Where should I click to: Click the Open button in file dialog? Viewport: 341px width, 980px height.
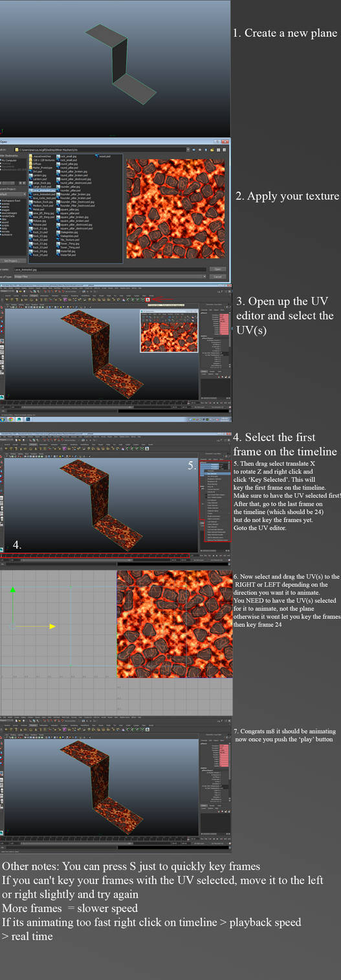[x=217, y=269]
